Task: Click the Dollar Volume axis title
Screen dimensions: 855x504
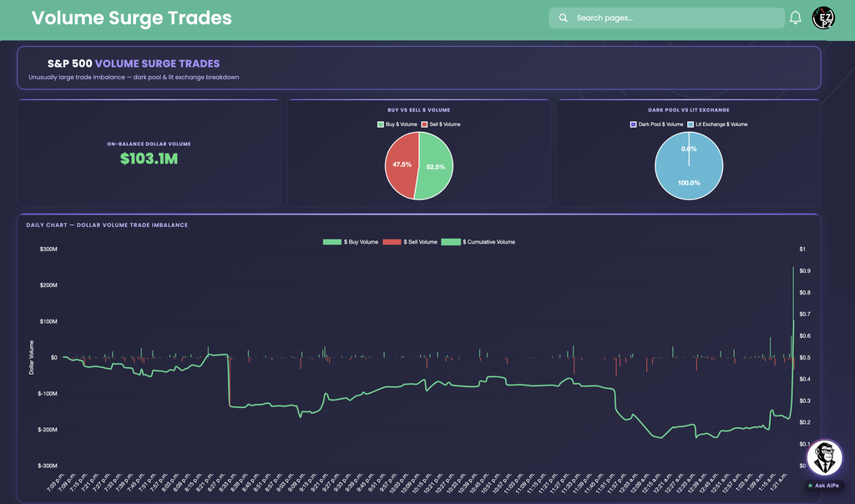Action: 31,357
